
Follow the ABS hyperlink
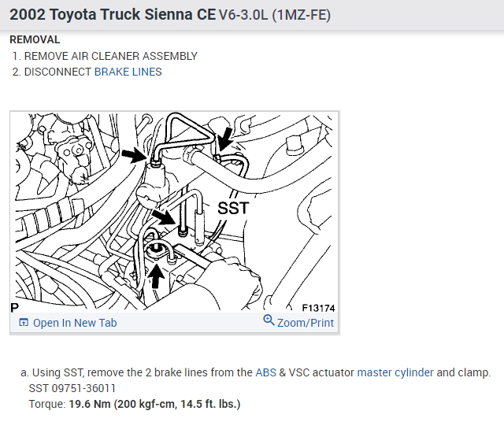coord(265,372)
